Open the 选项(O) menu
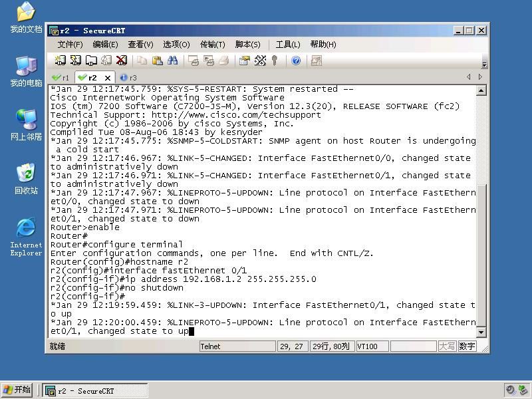 click(176, 45)
